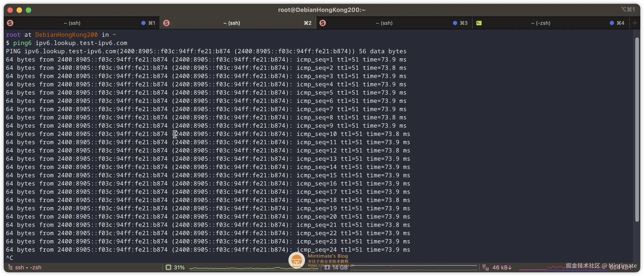The height and width of the screenshot is (276, 644).
Task: Click the ssh session icon on tab ⌘2
Action: (x=166, y=23)
